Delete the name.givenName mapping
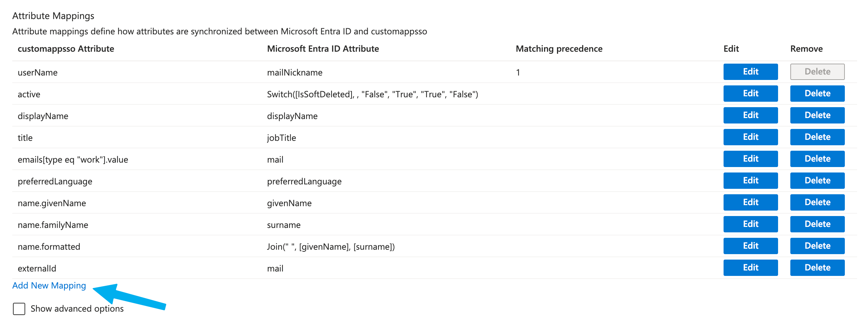Image resolution: width=868 pixels, height=330 pixels. [x=817, y=202]
